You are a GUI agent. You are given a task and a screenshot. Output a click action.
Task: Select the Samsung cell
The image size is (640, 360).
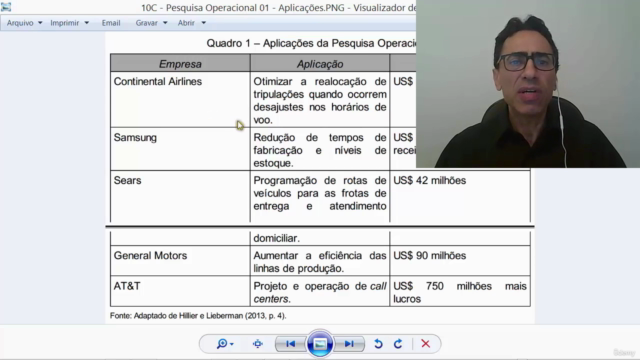(x=180, y=149)
